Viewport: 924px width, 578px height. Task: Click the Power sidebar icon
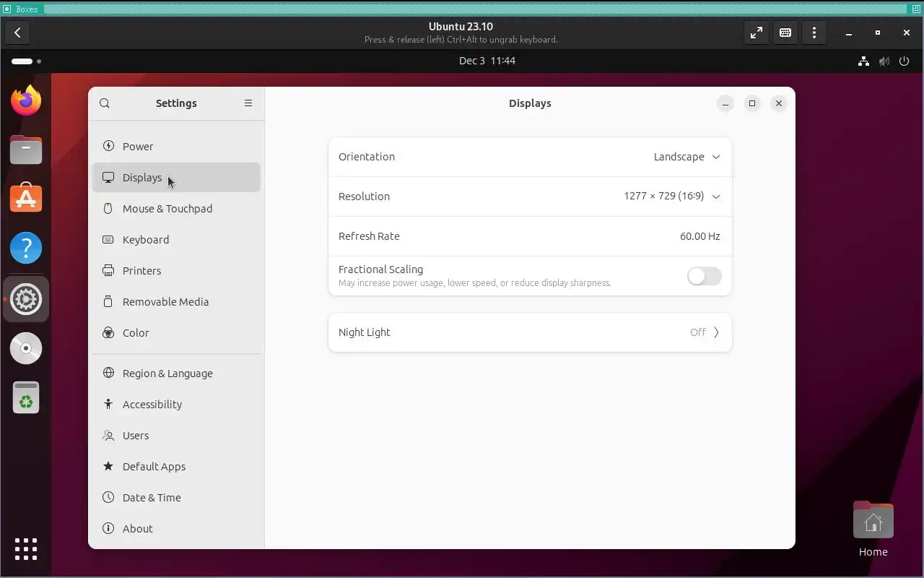(108, 146)
